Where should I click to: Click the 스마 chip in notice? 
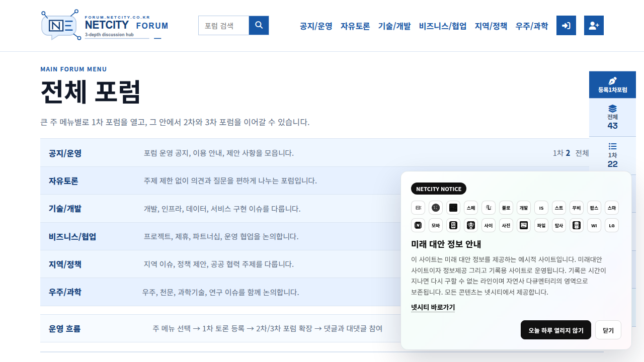612,208
